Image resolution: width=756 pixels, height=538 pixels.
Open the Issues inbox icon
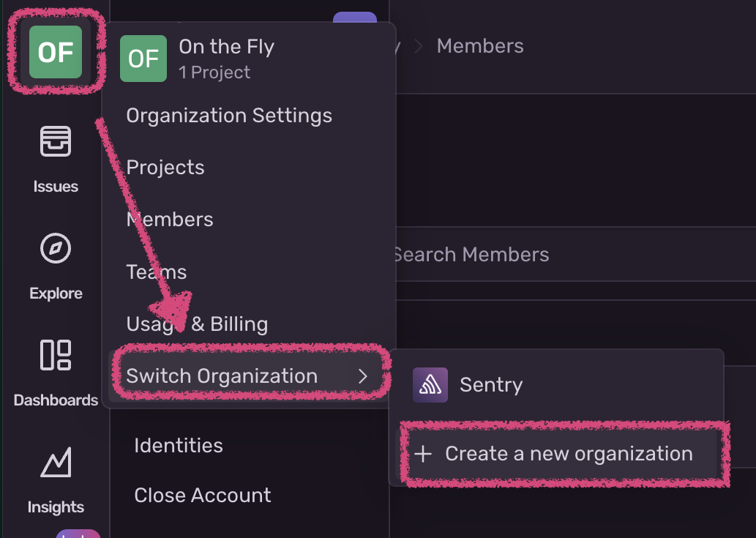(x=56, y=141)
